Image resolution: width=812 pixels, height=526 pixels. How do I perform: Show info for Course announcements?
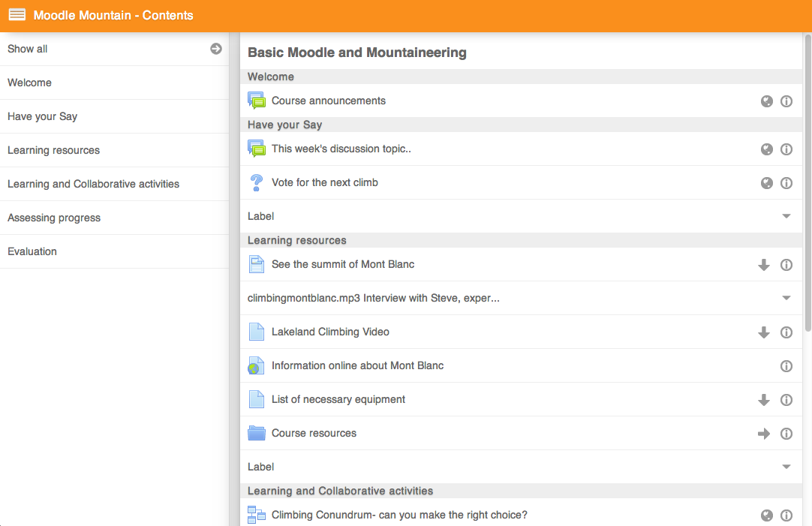[x=786, y=101]
